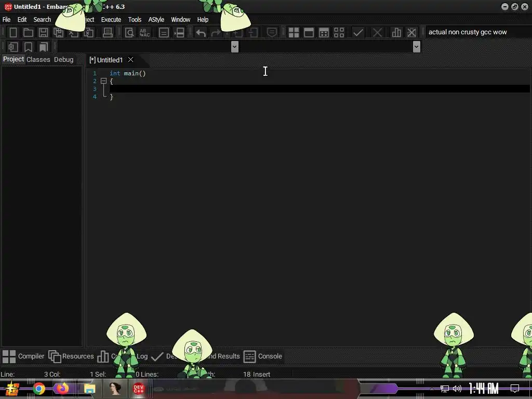Open volume control in system tray
The image size is (532, 399).
[x=457, y=389]
